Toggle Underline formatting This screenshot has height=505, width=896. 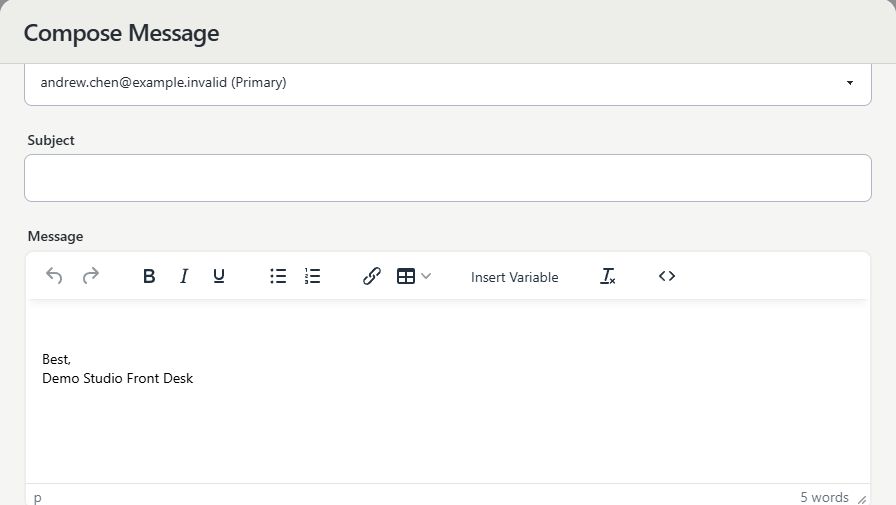pos(219,276)
